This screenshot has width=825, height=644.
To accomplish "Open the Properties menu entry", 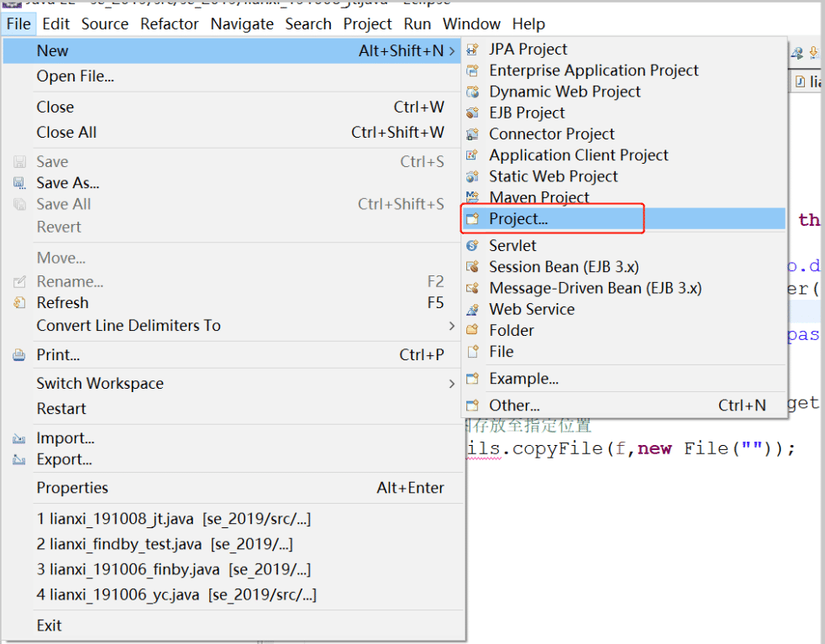I will click(72, 488).
